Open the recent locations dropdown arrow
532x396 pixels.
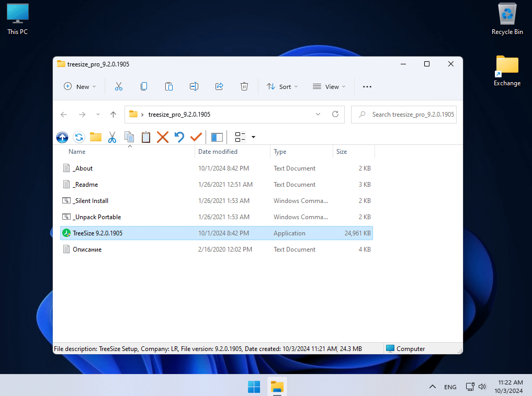(98, 115)
